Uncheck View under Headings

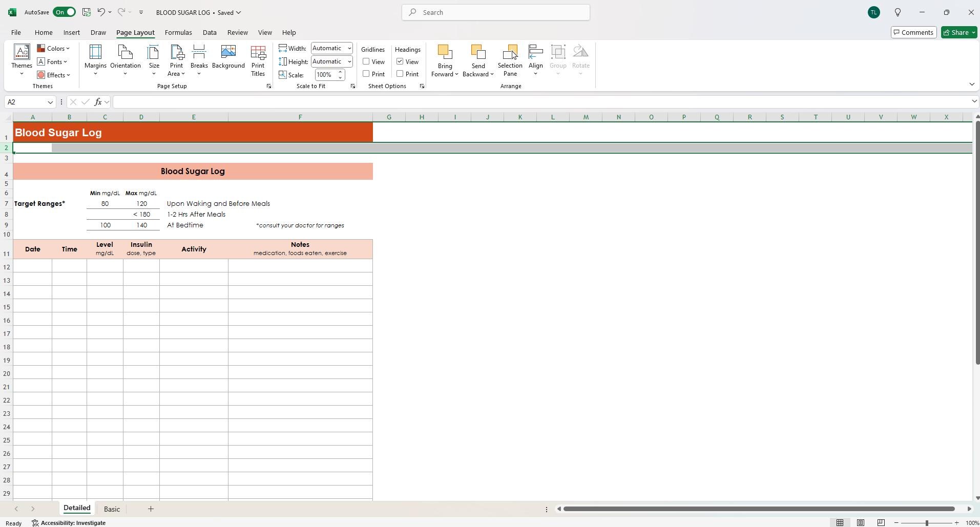(x=399, y=61)
